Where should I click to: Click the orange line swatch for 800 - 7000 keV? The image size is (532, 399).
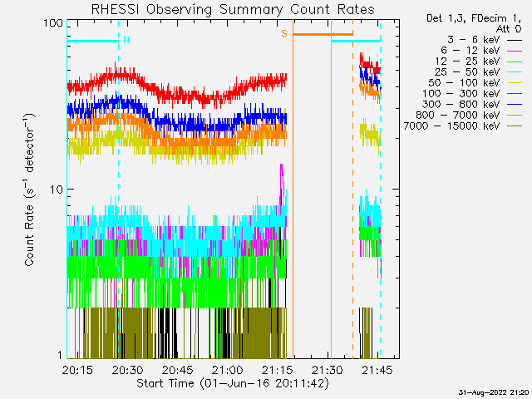tap(515, 116)
